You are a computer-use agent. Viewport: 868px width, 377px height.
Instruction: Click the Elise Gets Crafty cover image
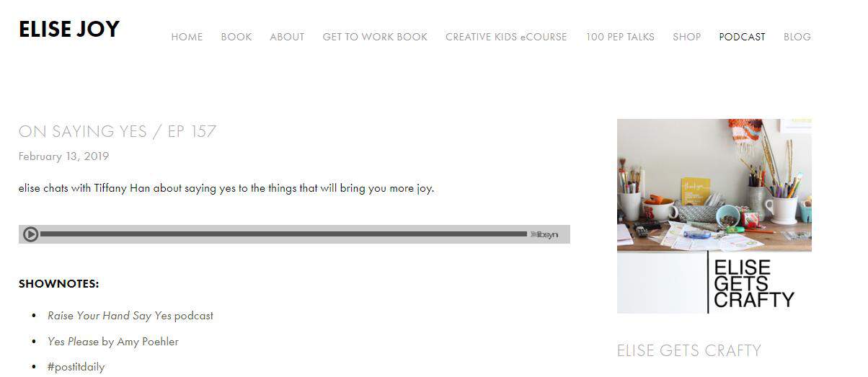pyautogui.click(x=714, y=216)
